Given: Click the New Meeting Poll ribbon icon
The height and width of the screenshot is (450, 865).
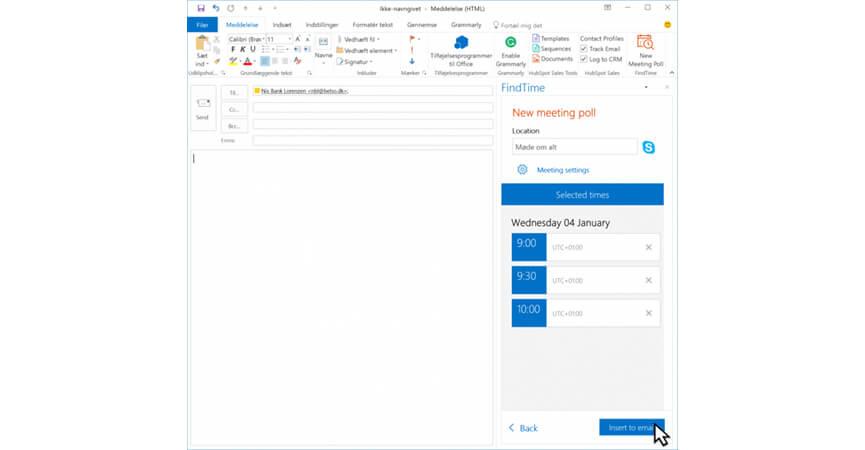Looking at the screenshot, I should tap(645, 44).
